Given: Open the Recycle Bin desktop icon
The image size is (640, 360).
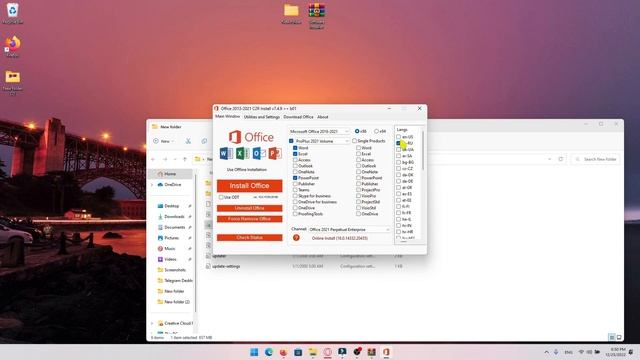Looking at the screenshot, I should [13, 13].
